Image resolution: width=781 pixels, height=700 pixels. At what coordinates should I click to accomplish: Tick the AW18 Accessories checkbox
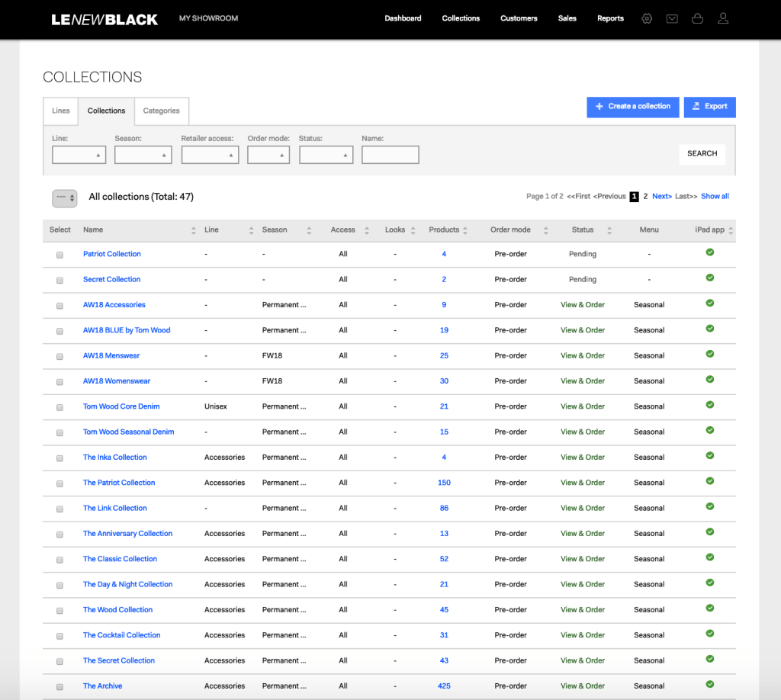coord(59,306)
